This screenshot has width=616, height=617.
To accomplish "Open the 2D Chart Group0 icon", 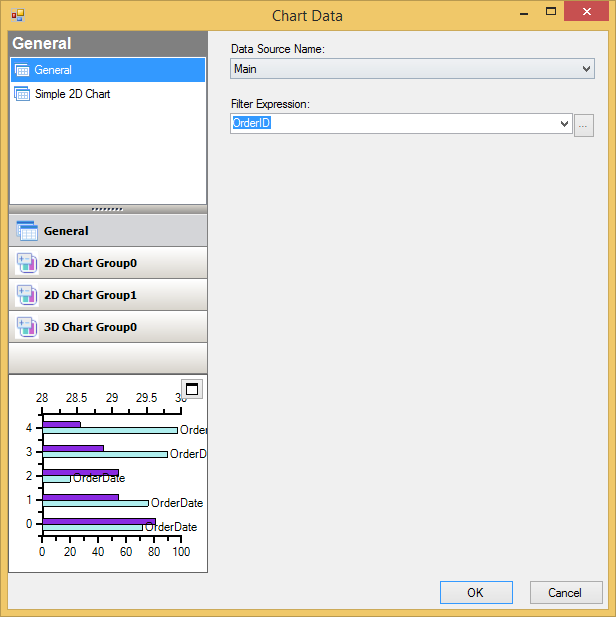I will [27, 263].
